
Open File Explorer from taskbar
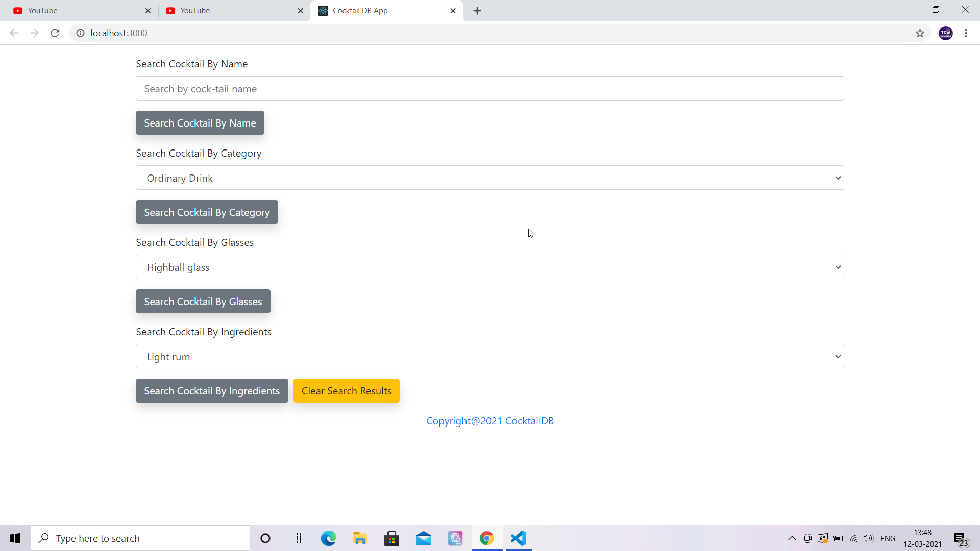[360, 538]
